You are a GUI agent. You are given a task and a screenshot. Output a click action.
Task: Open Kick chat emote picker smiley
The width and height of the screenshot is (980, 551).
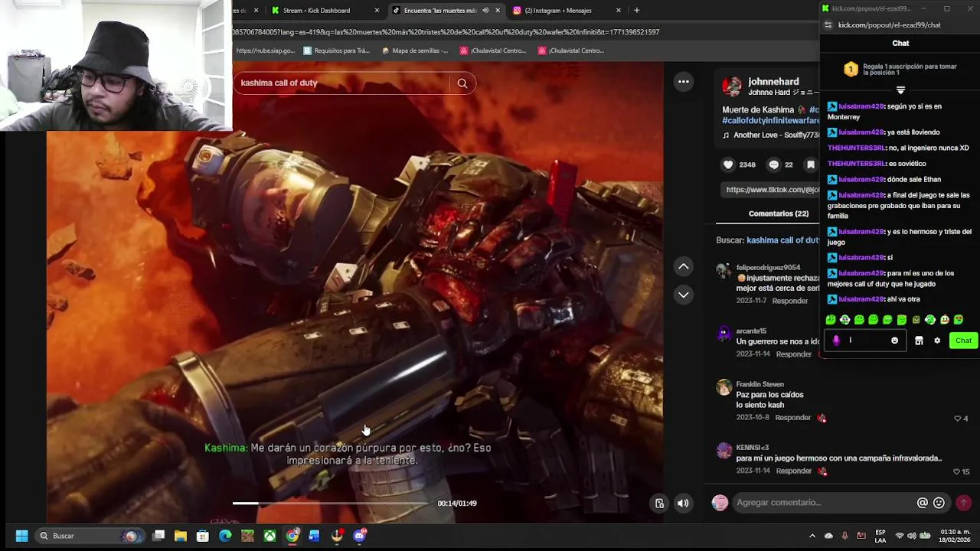click(894, 341)
